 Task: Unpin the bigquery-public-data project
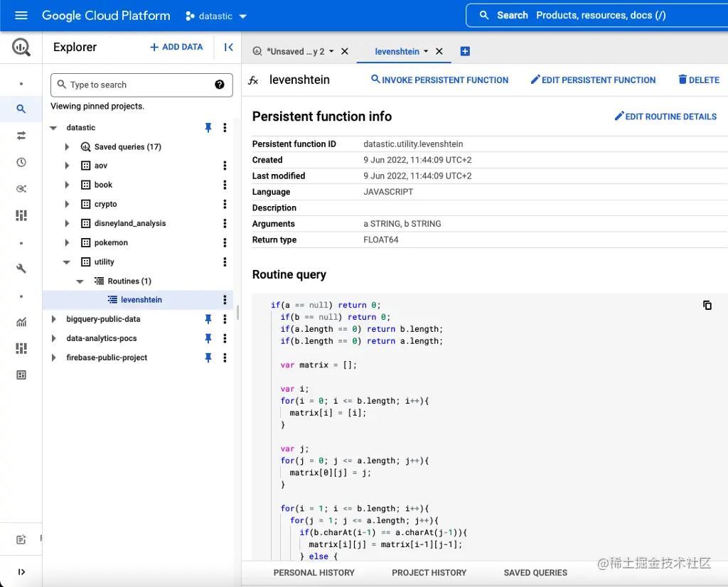208,319
